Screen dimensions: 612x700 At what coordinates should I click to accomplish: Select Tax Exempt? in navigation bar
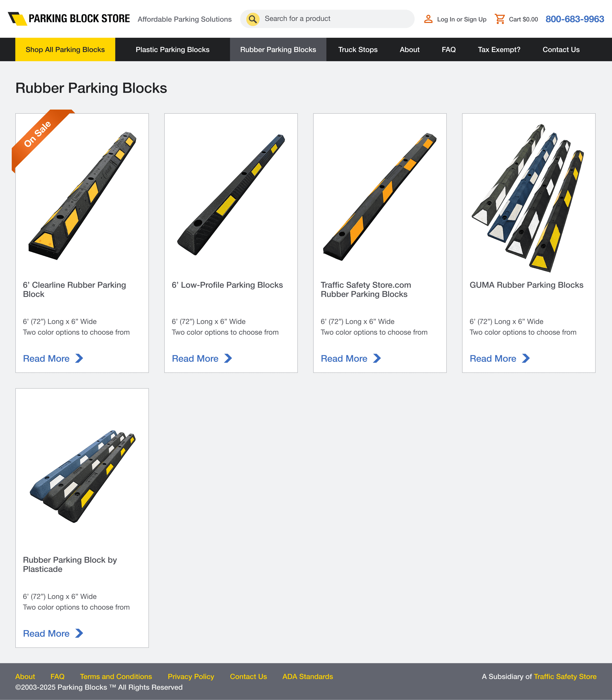pos(499,49)
